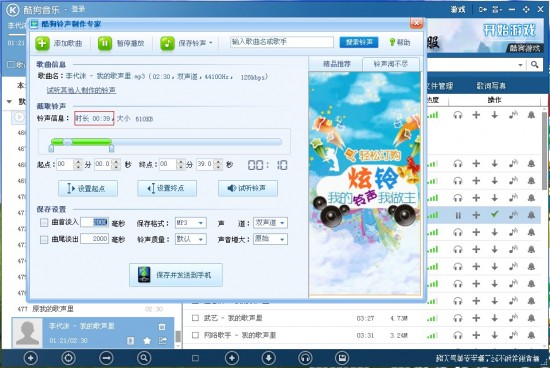
Task: Open the 声道 channel dropdown
Action: [x=270, y=223]
